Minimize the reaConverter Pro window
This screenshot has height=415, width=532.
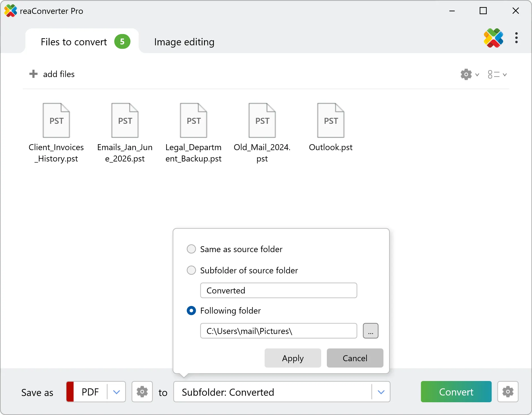click(x=452, y=11)
